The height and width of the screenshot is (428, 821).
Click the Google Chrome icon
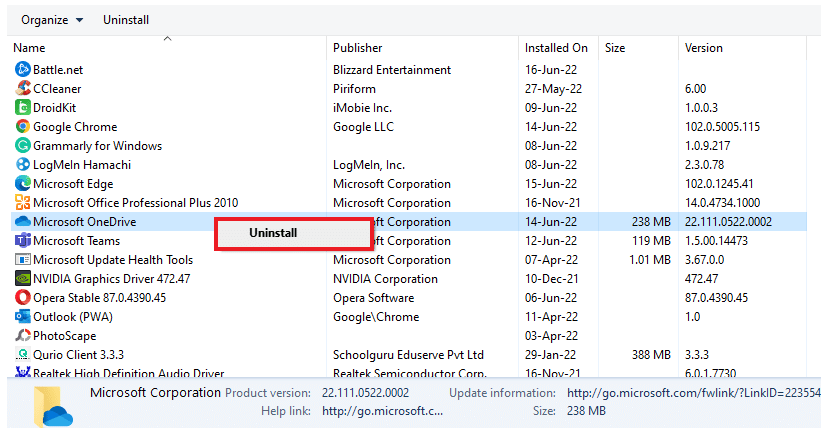(23, 126)
